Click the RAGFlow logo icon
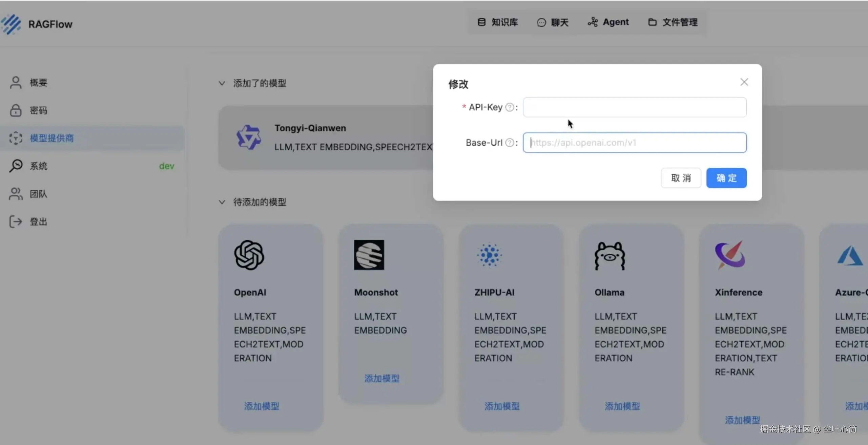This screenshot has width=868, height=445. [x=11, y=24]
